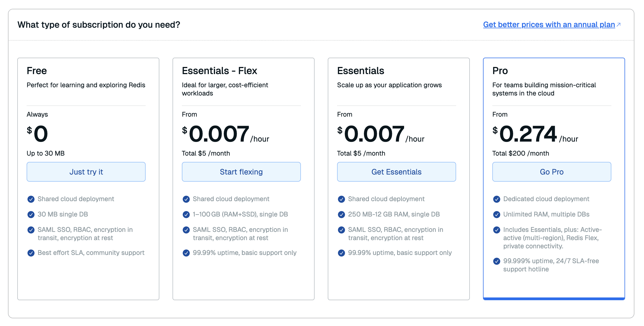Click the Free plan card heading
This screenshot has width=644, height=326.
point(37,71)
